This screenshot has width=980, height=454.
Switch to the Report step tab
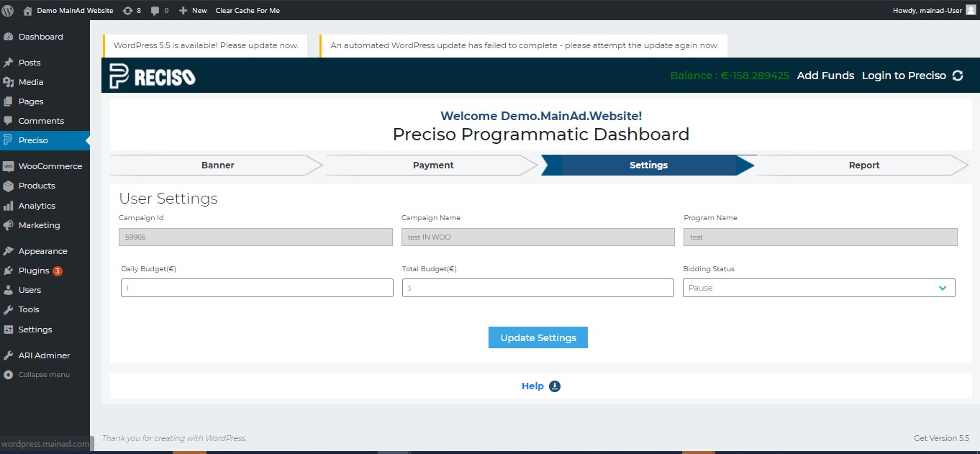(863, 165)
